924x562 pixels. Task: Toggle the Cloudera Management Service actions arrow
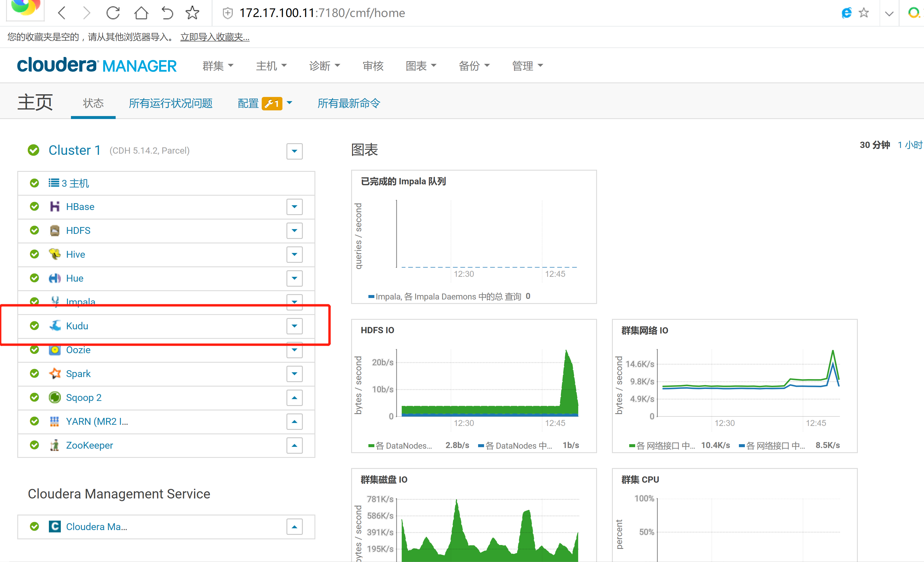pyautogui.click(x=294, y=527)
